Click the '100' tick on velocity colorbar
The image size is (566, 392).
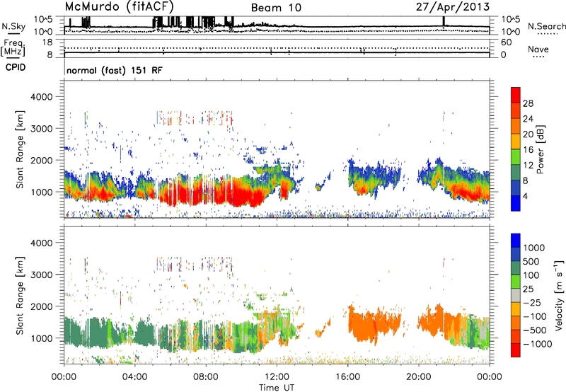point(531,275)
